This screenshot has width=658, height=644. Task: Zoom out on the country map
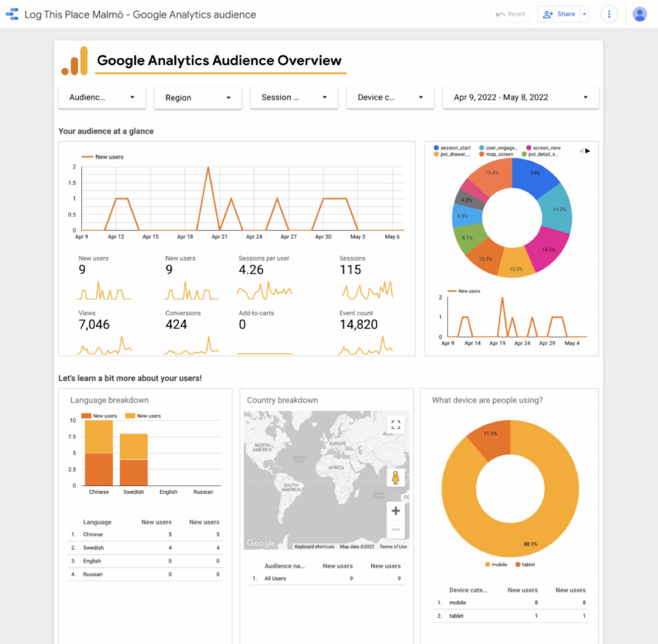(396, 529)
